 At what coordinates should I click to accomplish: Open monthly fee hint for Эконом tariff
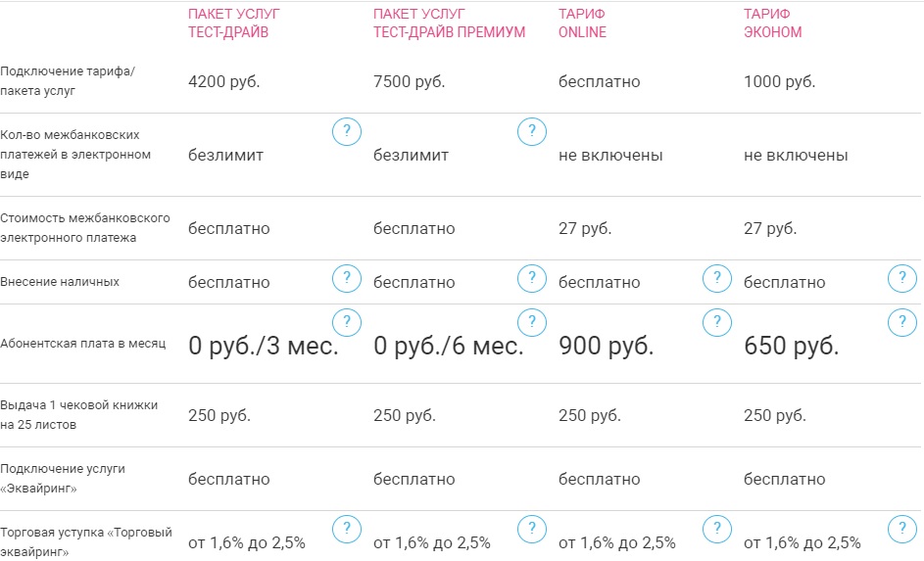pos(902,322)
